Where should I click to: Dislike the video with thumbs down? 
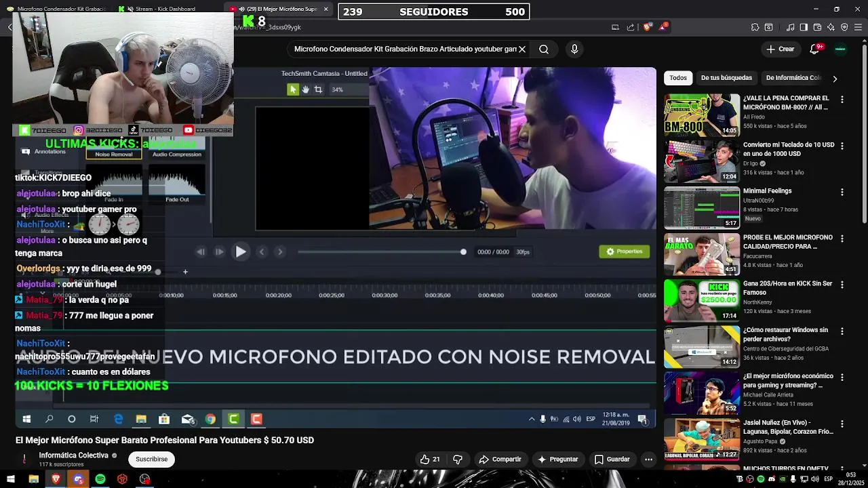[458, 459]
